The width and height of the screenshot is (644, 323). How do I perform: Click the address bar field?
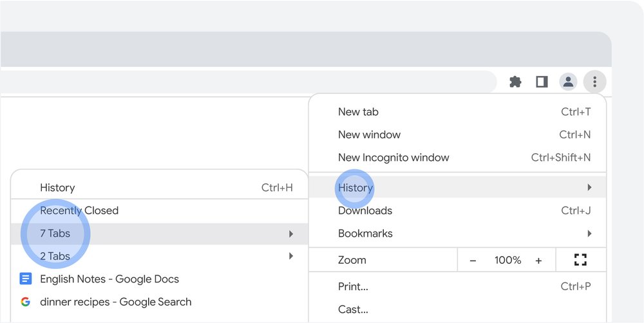coord(248,82)
